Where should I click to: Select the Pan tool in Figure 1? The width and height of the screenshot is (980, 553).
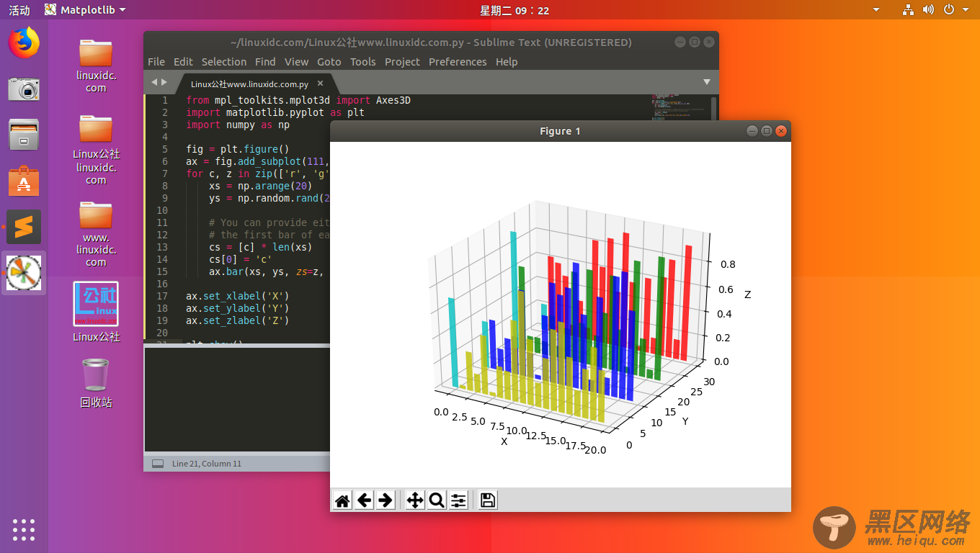click(x=415, y=500)
